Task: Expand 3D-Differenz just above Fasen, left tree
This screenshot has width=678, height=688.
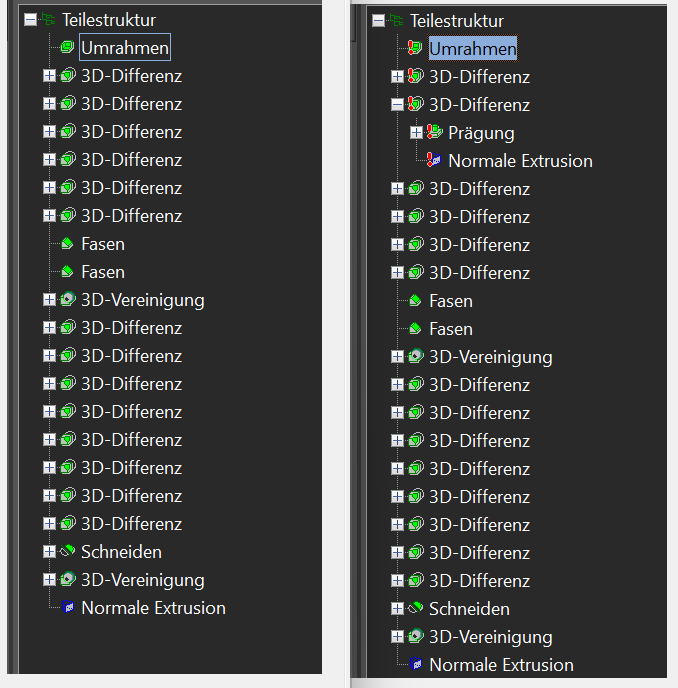Action: [x=50, y=216]
